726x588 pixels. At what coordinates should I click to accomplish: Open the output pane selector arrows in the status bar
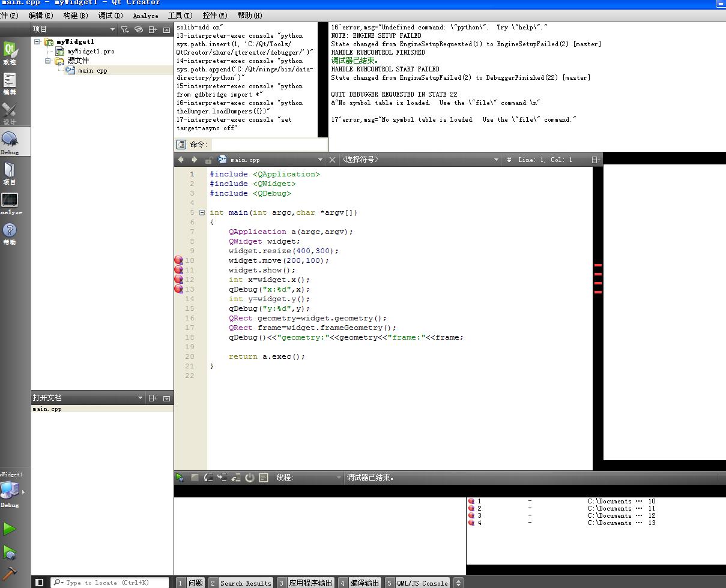pos(459,583)
